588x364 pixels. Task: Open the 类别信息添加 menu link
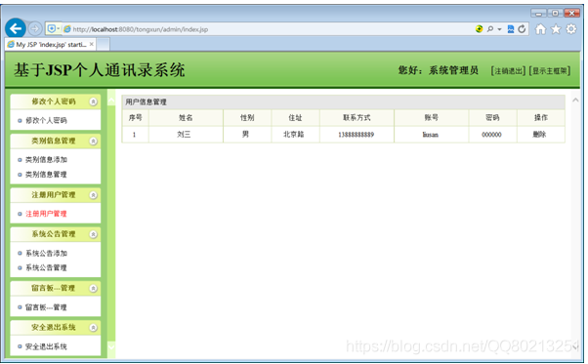pyautogui.click(x=46, y=160)
